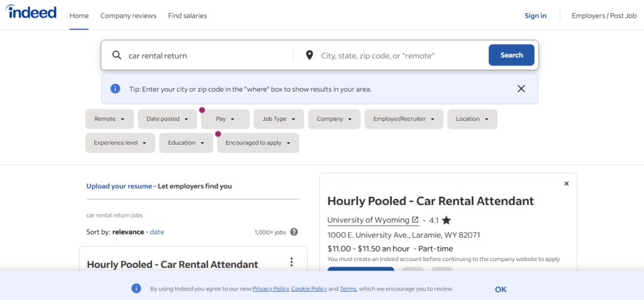
Task: Click Upload your resume link
Action: coord(119,186)
